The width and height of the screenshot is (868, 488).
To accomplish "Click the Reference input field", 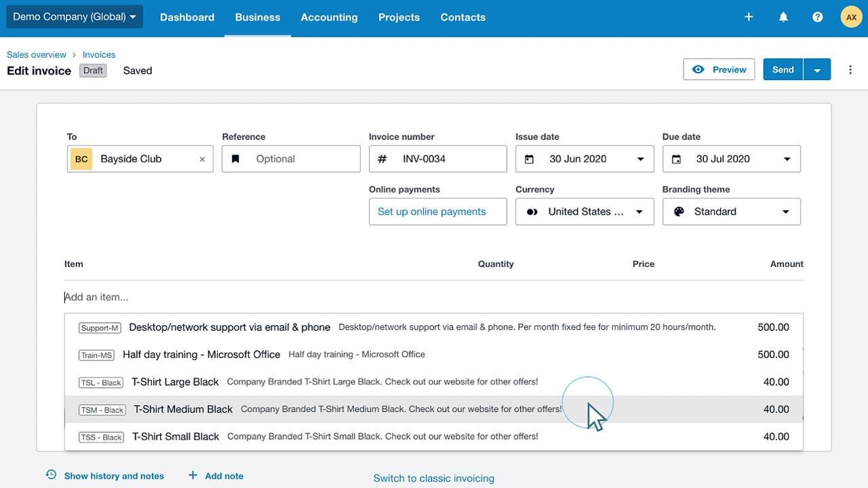I will tap(303, 159).
